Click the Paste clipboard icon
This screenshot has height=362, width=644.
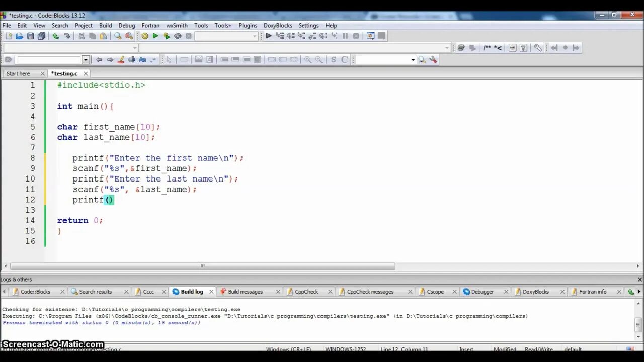pyautogui.click(x=103, y=36)
